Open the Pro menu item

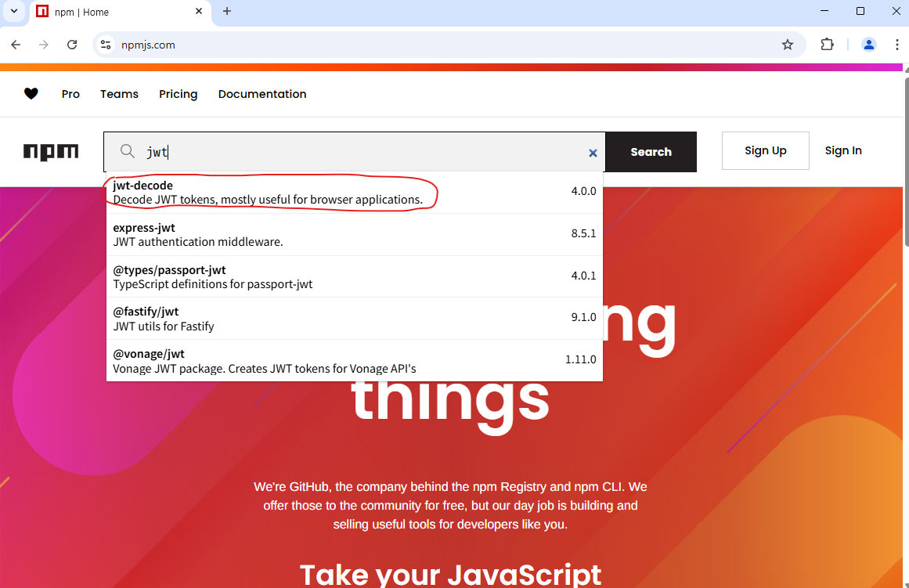[70, 94]
